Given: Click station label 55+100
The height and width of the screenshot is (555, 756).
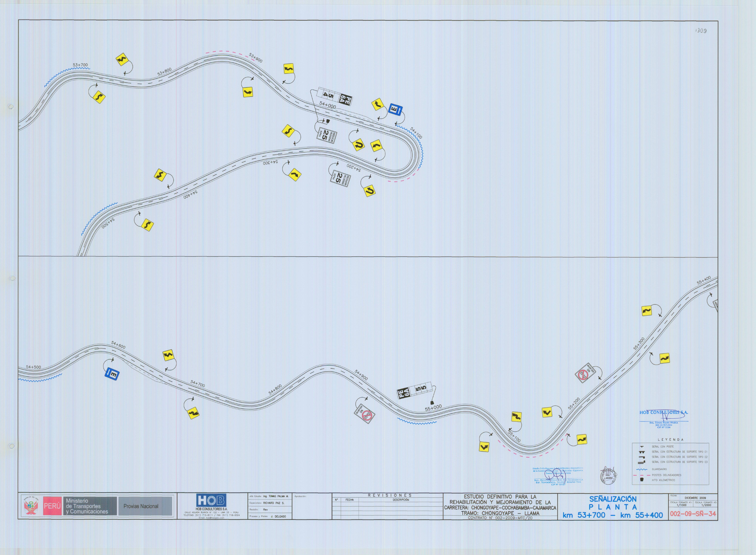Looking at the screenshot, I should [514, 436].
